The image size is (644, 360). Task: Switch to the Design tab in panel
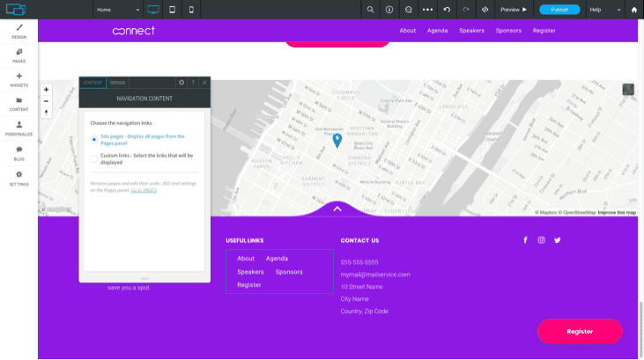click(117, 83)
